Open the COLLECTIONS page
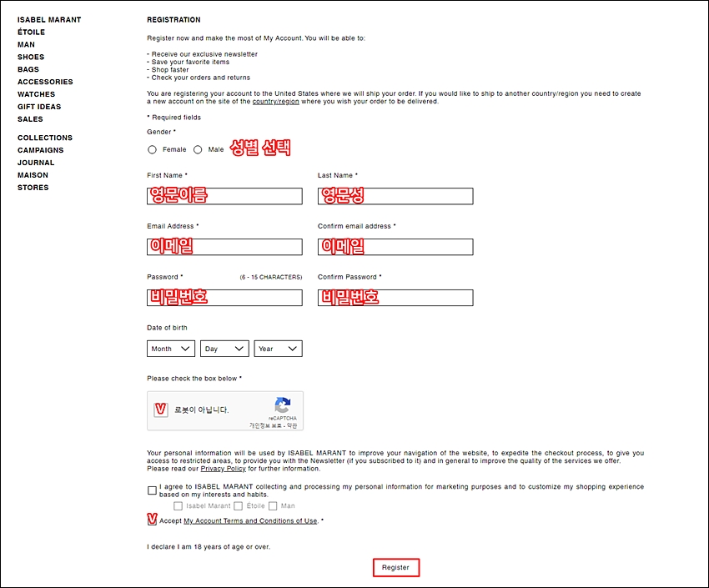709x588 pixels. 45,138
